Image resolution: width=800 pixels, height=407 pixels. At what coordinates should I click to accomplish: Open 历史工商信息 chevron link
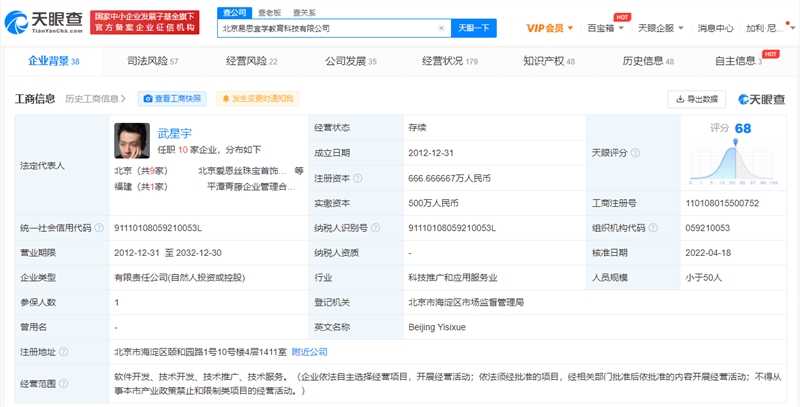[x=95, y=99]
